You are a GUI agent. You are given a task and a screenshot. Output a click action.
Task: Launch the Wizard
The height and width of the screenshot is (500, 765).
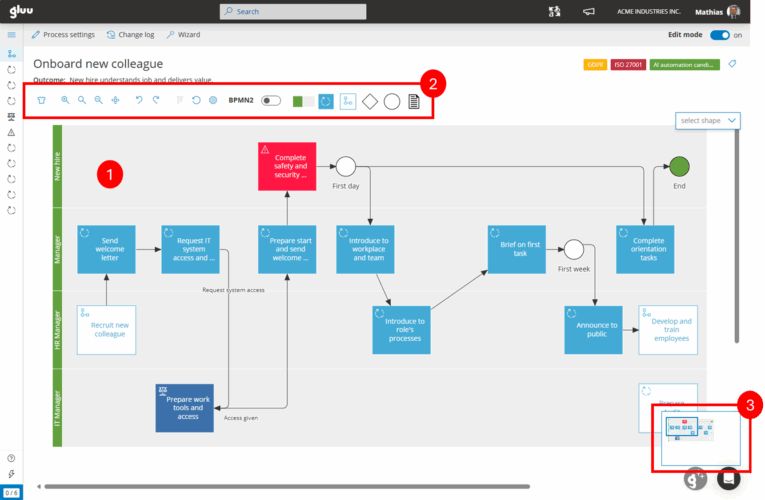click(x=183, y=35)
